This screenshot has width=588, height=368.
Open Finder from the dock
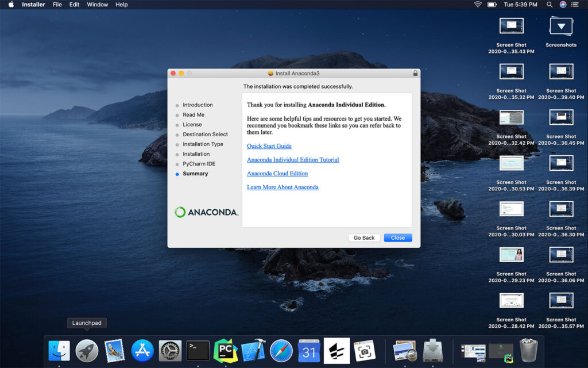59,351
